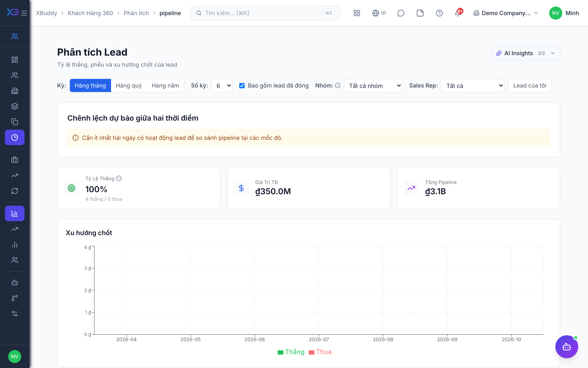Open the AI chatbot floating button

(566, 347)
